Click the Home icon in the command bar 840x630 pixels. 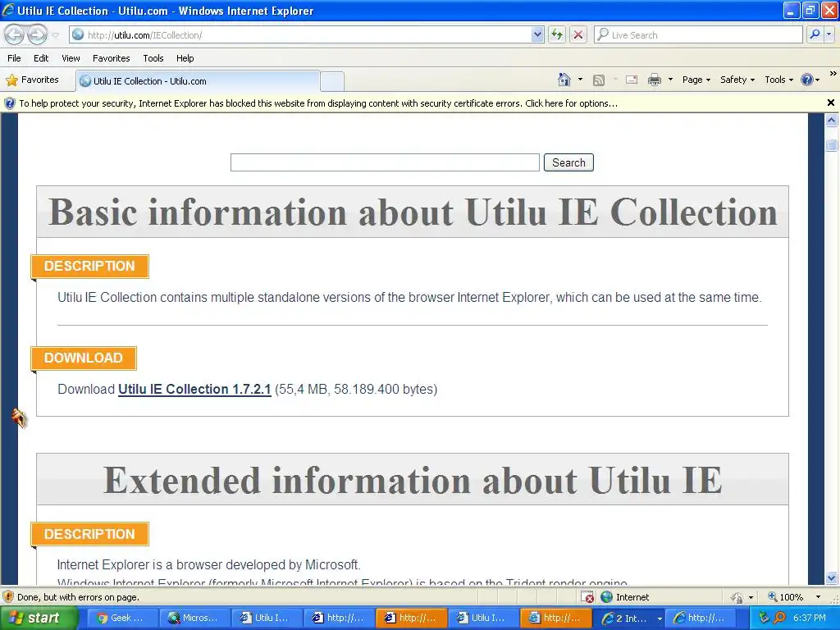tap(564, 80)
